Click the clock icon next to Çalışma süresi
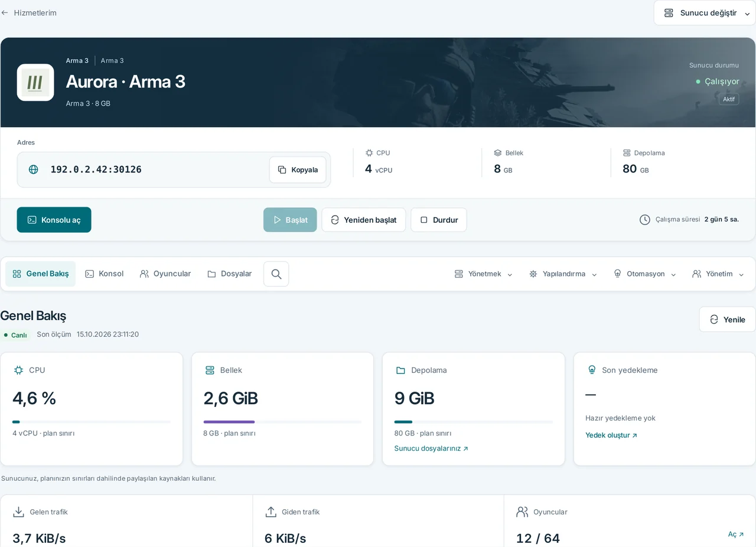756x547 pixels. [645, 220]
